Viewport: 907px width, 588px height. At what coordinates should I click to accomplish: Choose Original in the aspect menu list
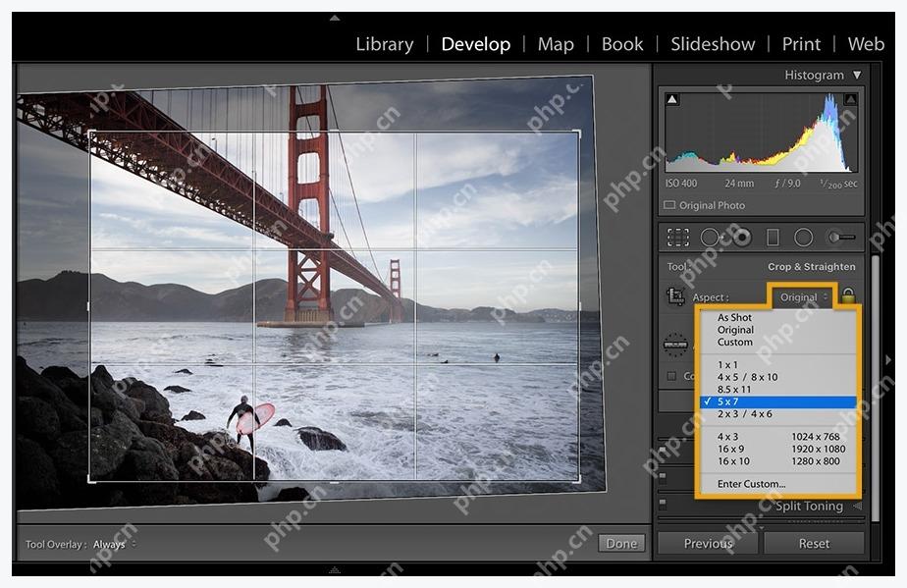coord(778,329)
